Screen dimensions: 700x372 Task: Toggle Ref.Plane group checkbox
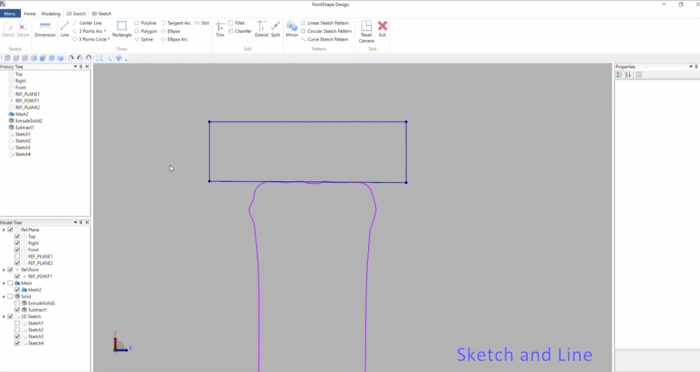tap(10, 230)
